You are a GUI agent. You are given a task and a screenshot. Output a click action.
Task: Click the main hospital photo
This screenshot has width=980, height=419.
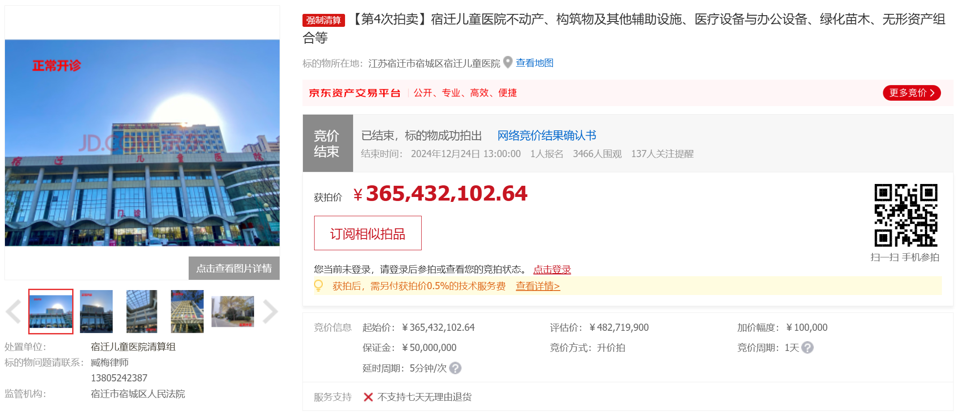[142, 143]
